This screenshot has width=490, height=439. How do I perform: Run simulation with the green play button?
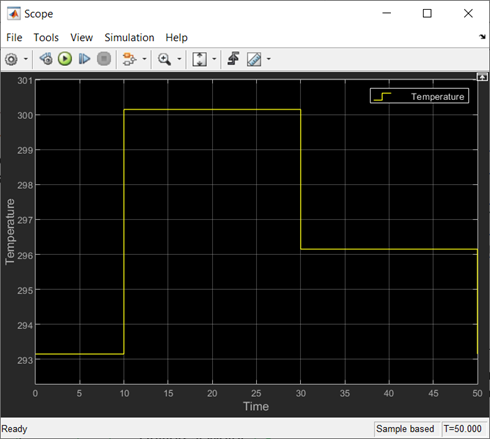pos(65,59)
